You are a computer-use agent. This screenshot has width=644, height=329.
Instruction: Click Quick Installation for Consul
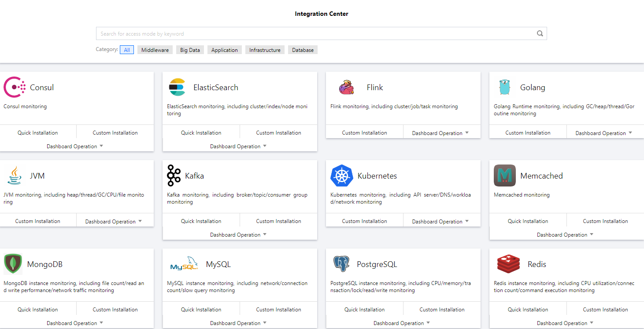click(x=38, y=132)
